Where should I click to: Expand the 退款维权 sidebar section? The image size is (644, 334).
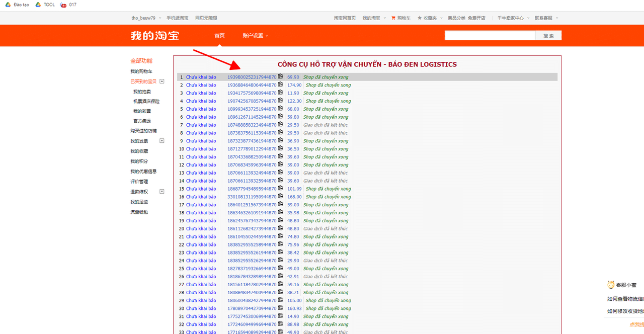162,192
